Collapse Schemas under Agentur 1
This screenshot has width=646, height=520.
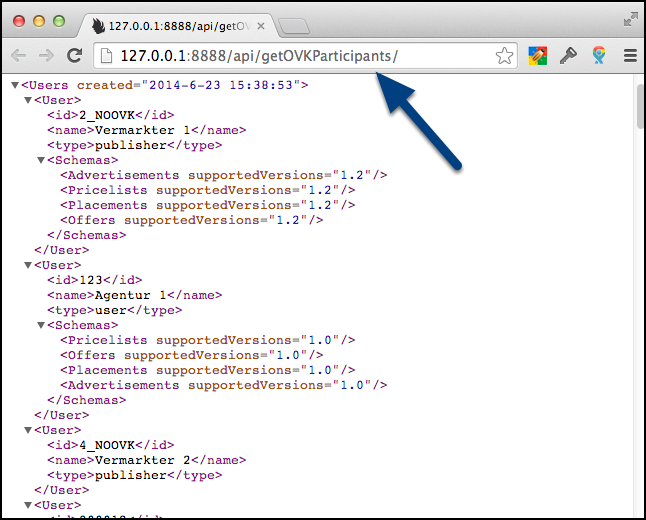pyautogui.click(x=41, y=325)
